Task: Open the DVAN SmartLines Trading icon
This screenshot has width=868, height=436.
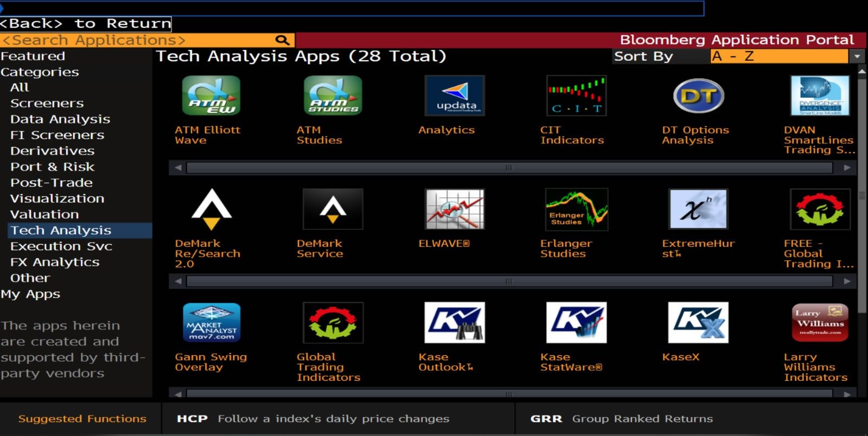Action: tap(820, 95)
